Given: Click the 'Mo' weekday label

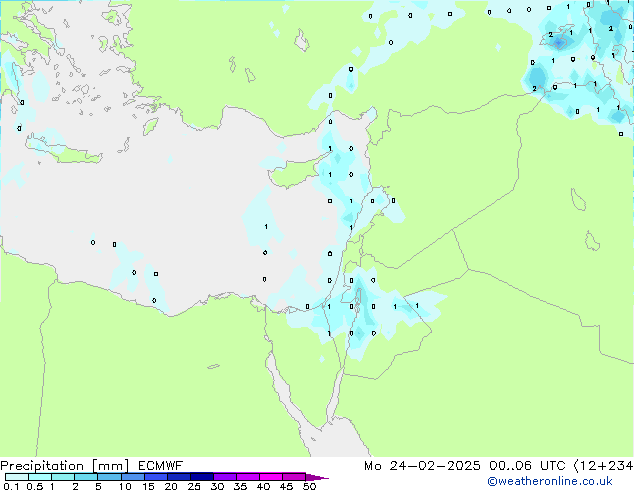Looking at the screenshot, I should coord(372,466).
